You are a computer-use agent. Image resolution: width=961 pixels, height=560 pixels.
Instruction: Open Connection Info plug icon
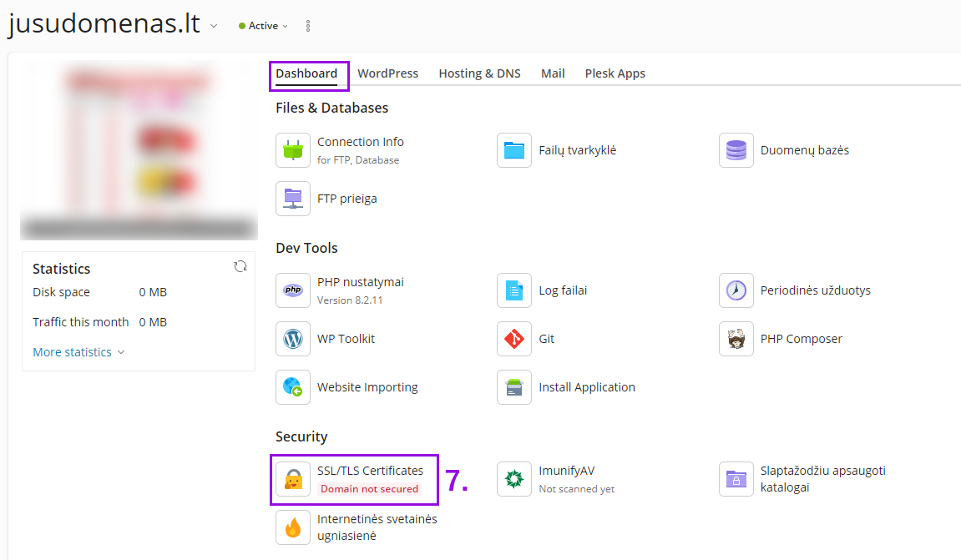click(x=293, y=150)
